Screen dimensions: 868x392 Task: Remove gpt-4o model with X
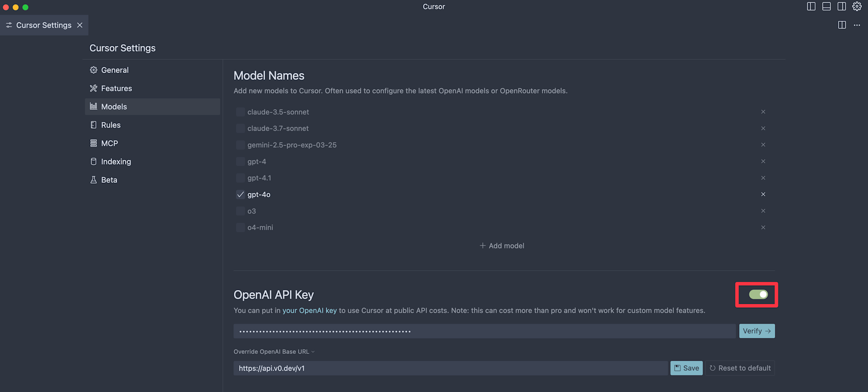point(763,194)
